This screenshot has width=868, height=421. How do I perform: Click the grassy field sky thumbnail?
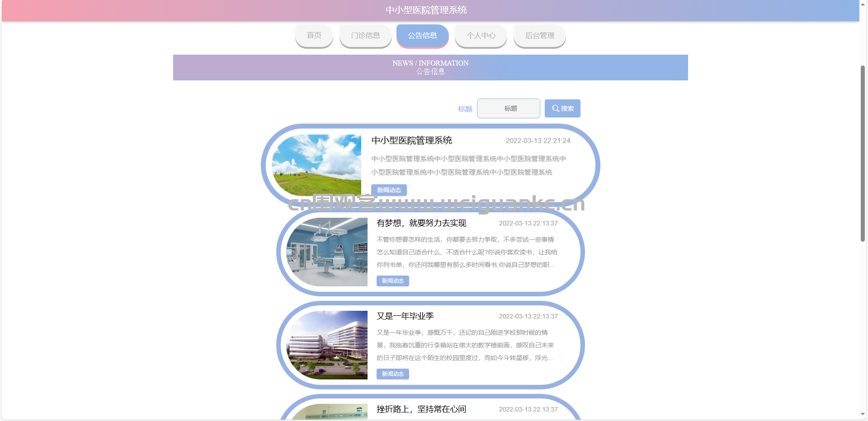coord(316,165)
